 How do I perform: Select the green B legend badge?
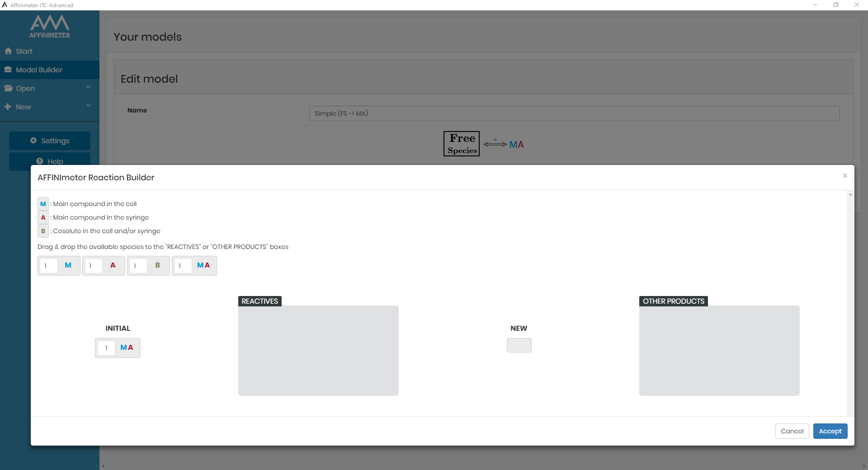coord(43,231)
